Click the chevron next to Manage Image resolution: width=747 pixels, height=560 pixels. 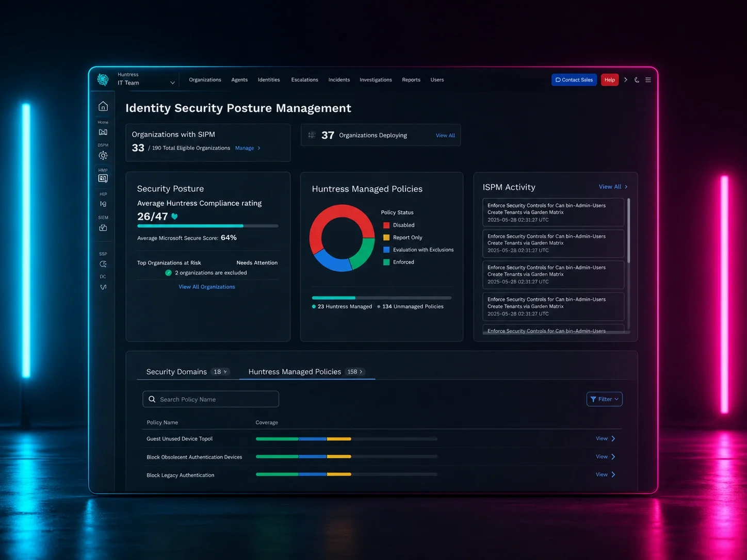click(259, 148)
